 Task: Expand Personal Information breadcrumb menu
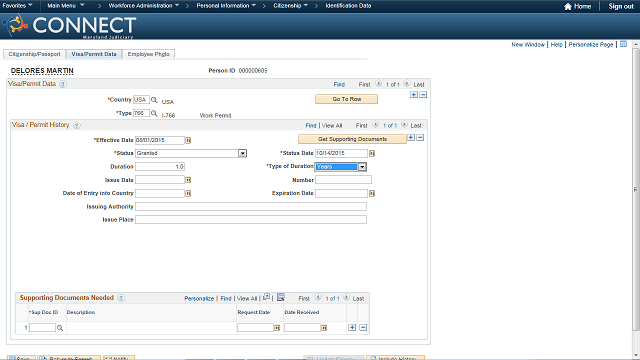[x=226, y=6]
